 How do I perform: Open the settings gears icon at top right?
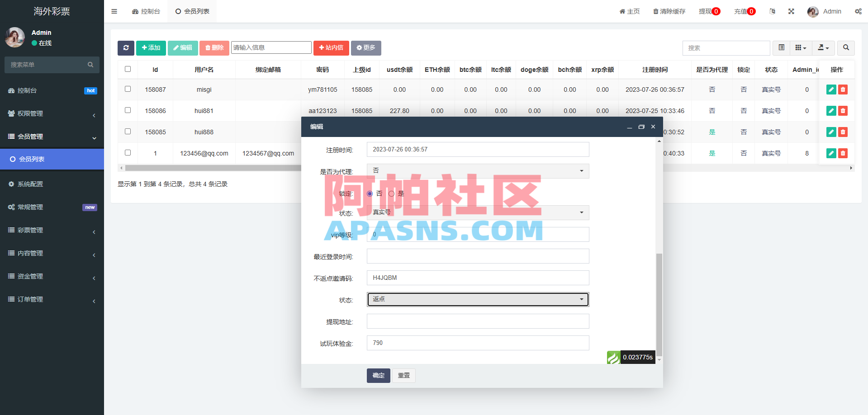pos(858,11)
